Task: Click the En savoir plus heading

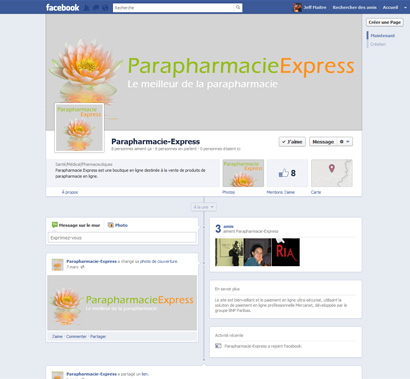Action: [x=227, y=289]
